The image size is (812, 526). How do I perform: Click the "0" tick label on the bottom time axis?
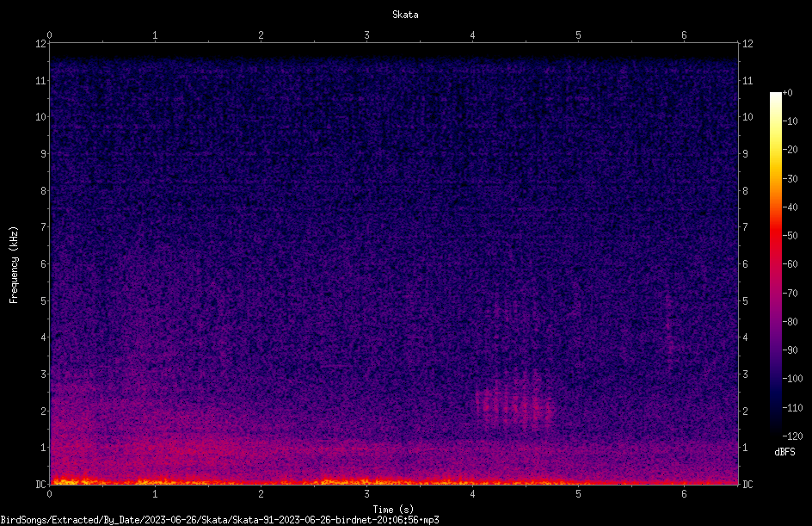49,494
